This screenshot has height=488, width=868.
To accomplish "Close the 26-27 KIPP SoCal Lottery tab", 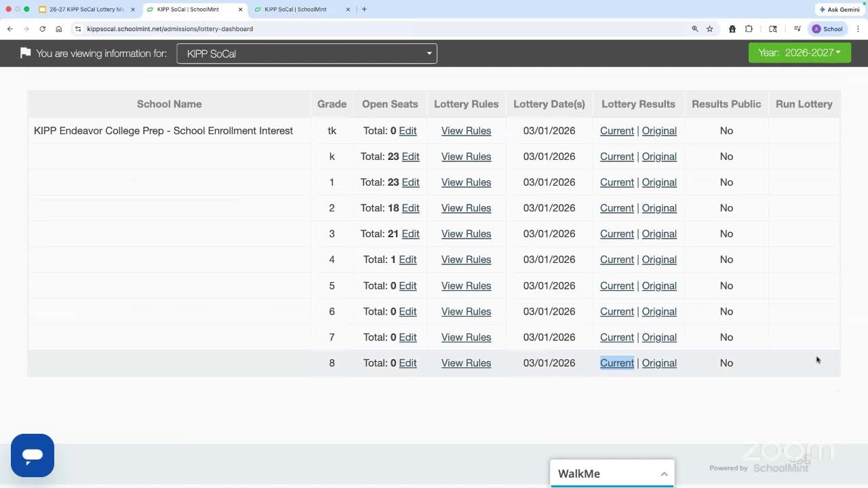I will tap(132, 9).
